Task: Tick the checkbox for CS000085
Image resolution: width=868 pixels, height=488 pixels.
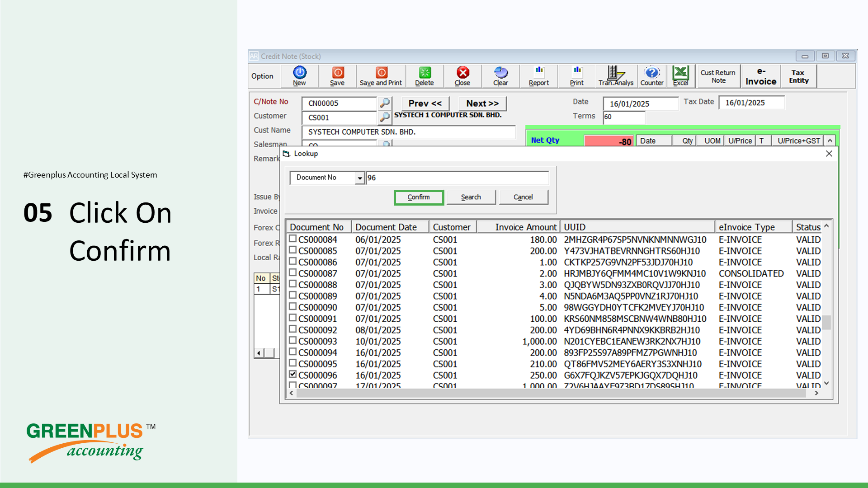Action: pos(293,250)
